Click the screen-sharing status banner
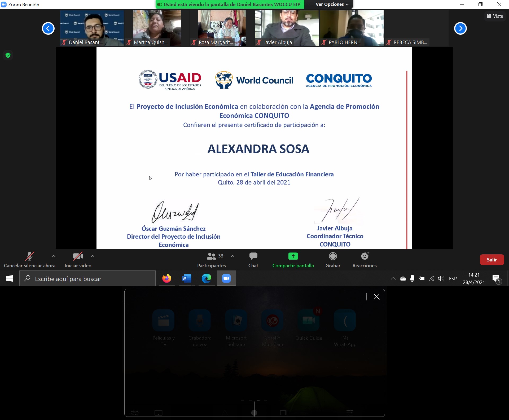Viewport: 509px width, 420px height. (230, 5)
